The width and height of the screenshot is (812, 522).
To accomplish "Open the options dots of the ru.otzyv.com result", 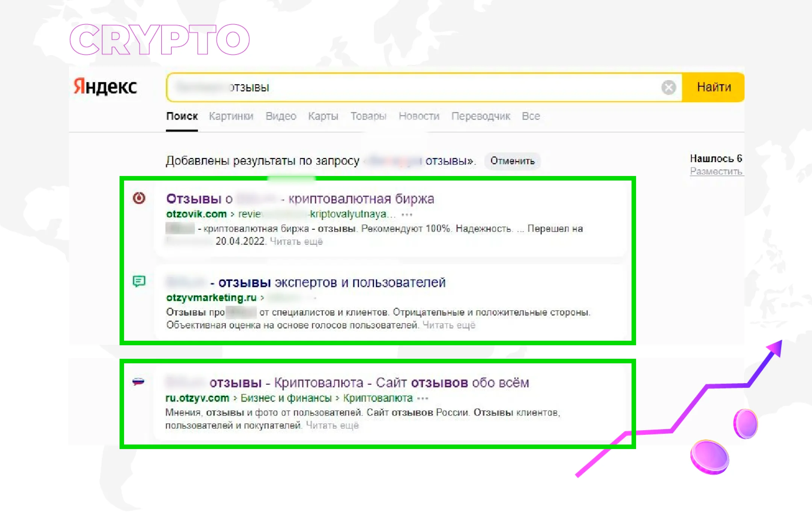I will click(423, 398).
